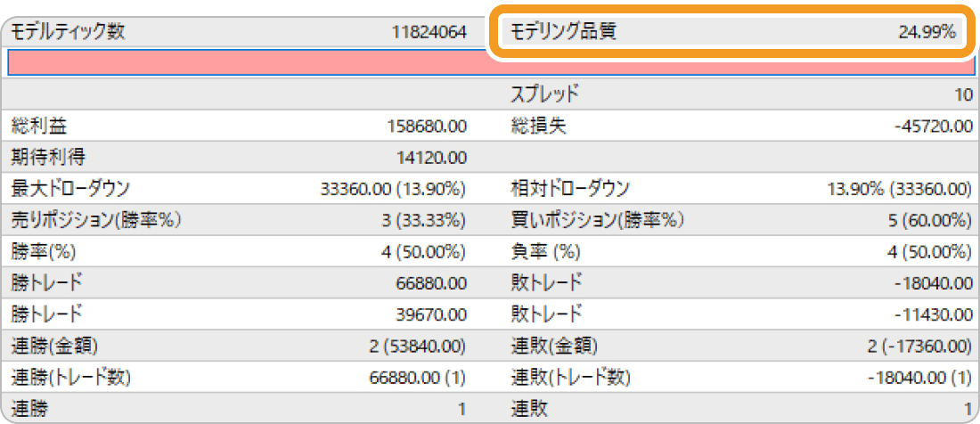Click the 連勝(トレード数) label
980x424 pixels.
(x=71, y=378)
